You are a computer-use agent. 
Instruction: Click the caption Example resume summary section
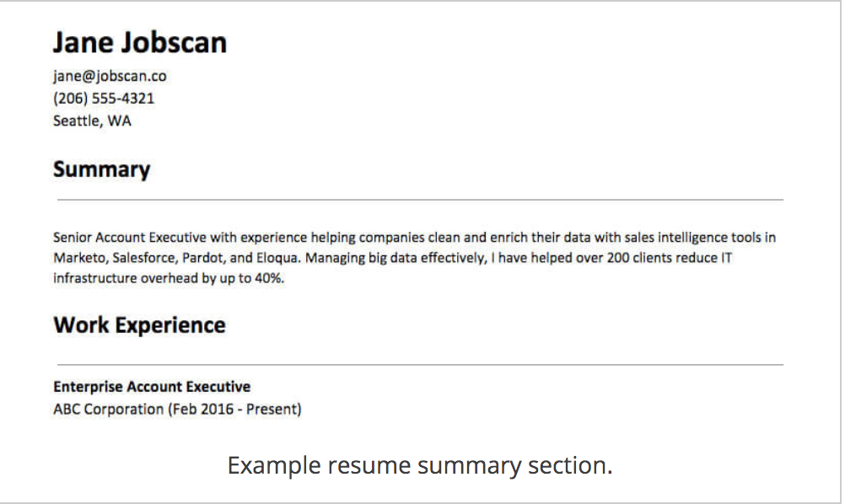coord(420,465)
